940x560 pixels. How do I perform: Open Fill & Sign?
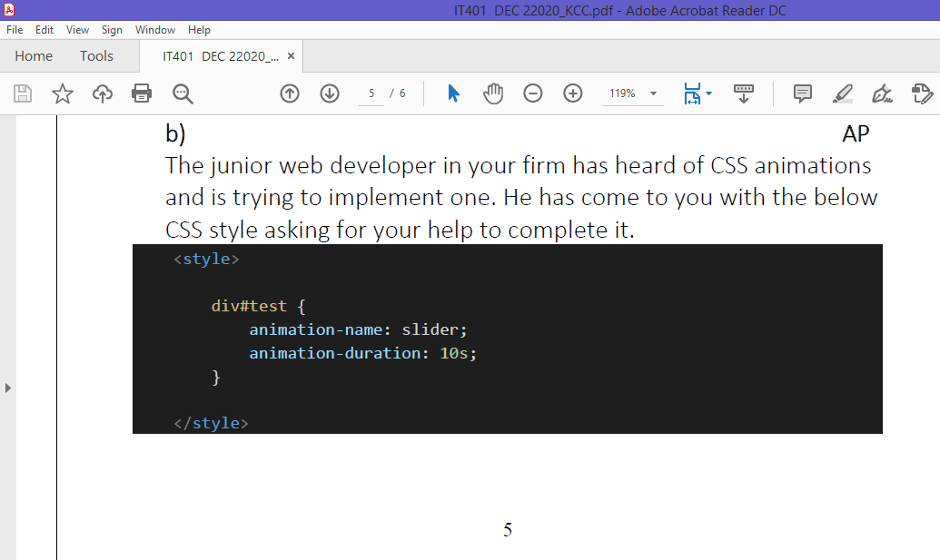click(920, 93)
